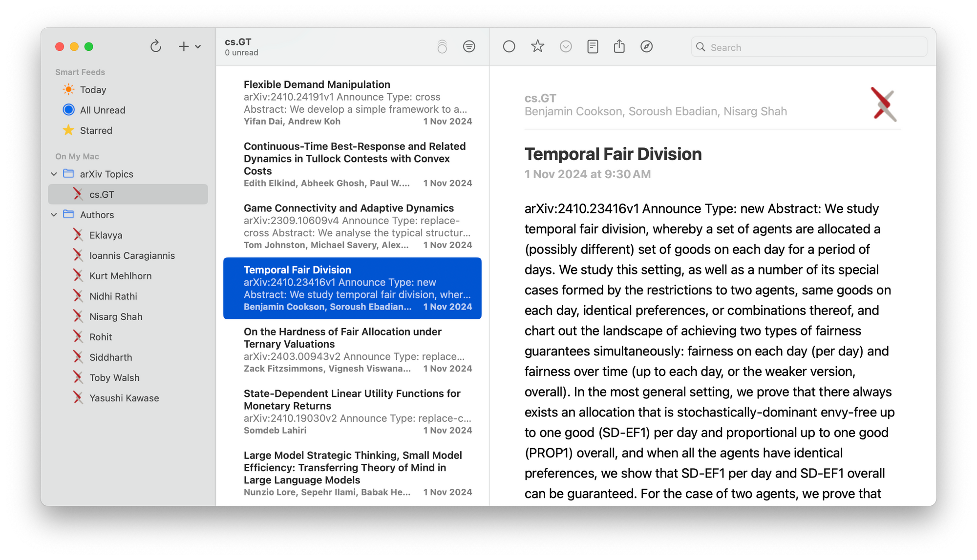Open the Nisarg Shah feed
This screenshot has height=560, width=977.
(x=128, y=316)
